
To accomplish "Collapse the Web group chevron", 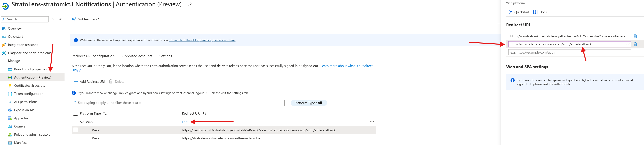I will [82, 122].
